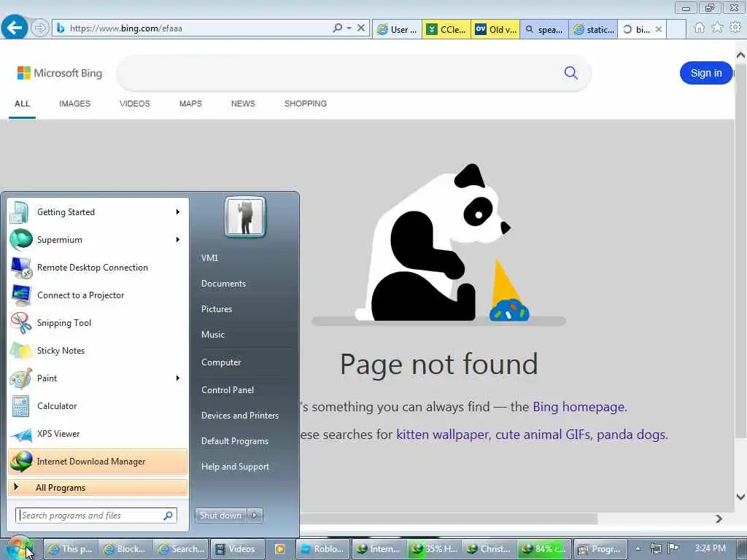This screenshot has height=560, width=747.
Task: Click the Sign in button
Action: coord(706,73)
